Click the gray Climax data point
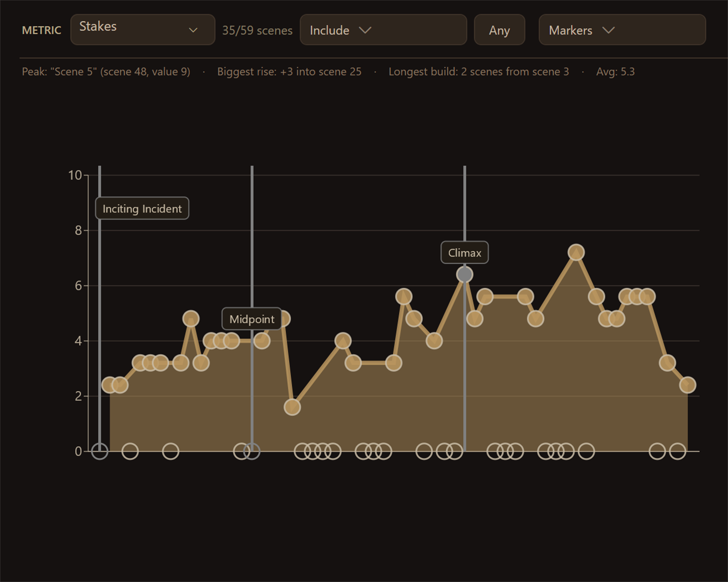 pos(464,275)
